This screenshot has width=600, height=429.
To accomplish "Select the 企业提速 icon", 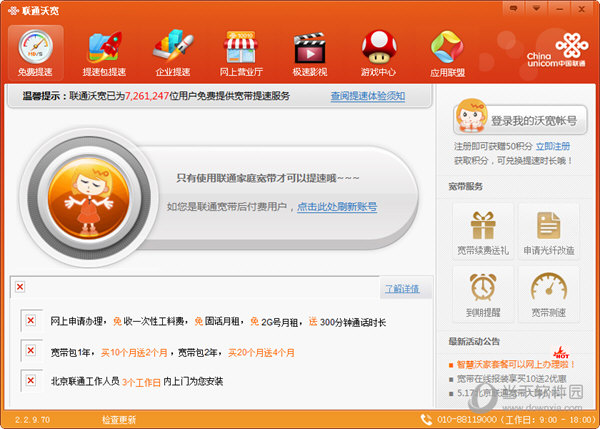I will coord(173,52).
